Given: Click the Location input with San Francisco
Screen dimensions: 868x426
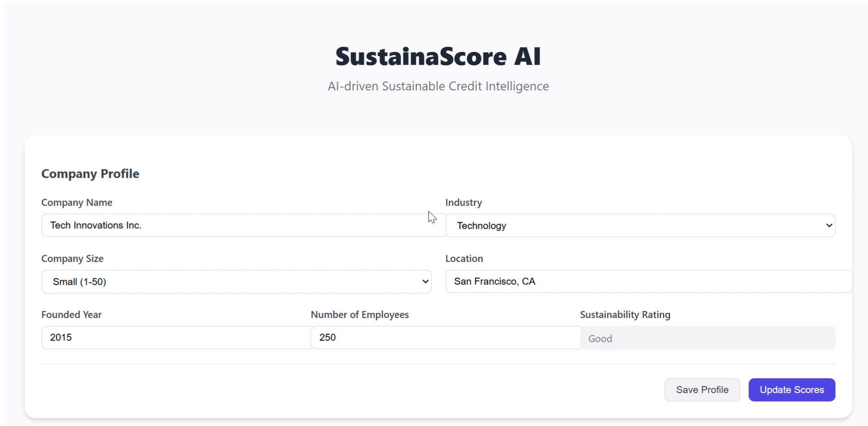Looking at the screenshot, I should (x=648, y=282).
